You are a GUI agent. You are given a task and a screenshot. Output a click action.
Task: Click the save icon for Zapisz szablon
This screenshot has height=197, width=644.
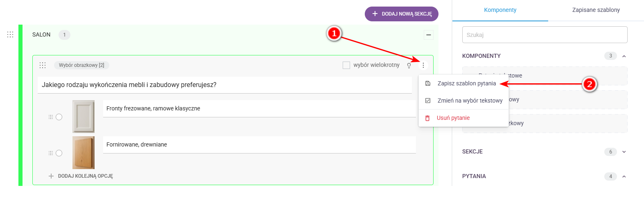coord(428,83)
